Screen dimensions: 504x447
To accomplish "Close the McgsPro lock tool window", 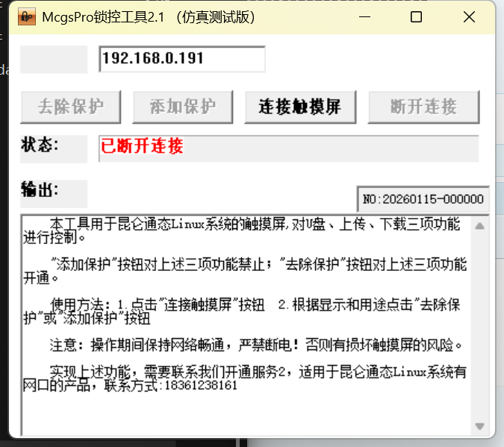I will 468,16.
